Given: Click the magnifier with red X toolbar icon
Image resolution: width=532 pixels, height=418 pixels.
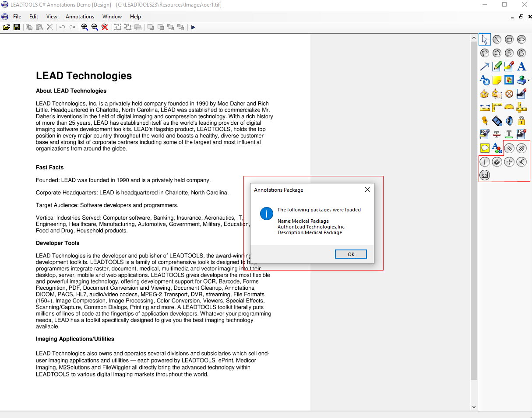Looking at the screenshot, I should tap(105, 27).
